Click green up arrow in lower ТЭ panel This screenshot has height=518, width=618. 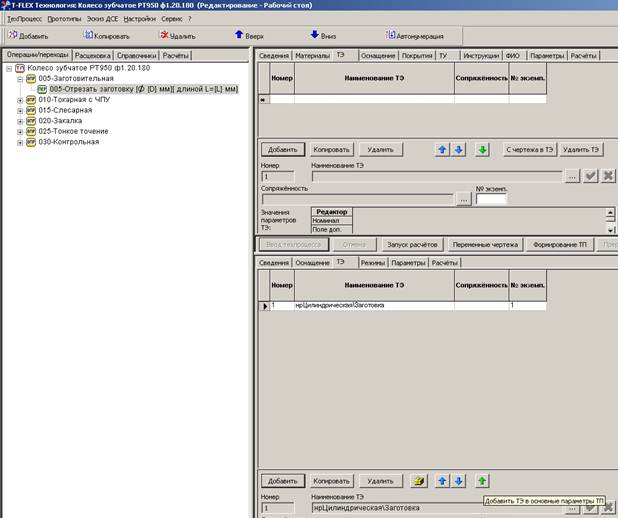[482, 481]
